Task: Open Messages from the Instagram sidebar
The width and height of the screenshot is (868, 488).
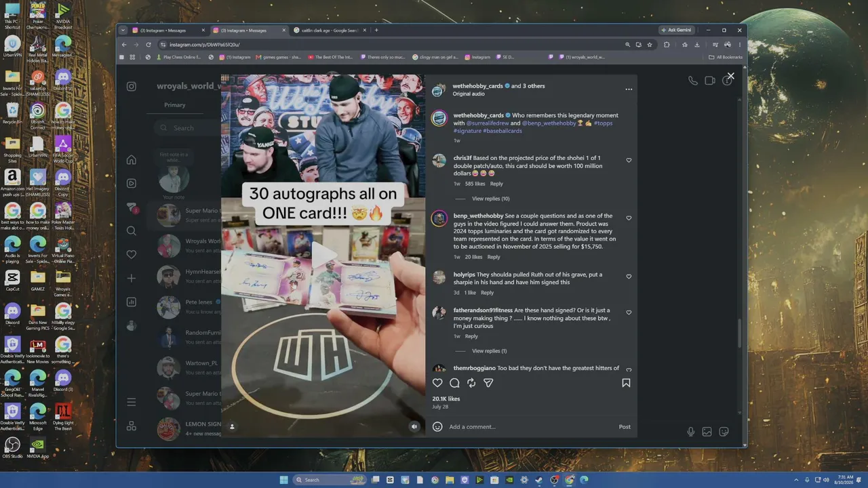Action: [132, 207]
